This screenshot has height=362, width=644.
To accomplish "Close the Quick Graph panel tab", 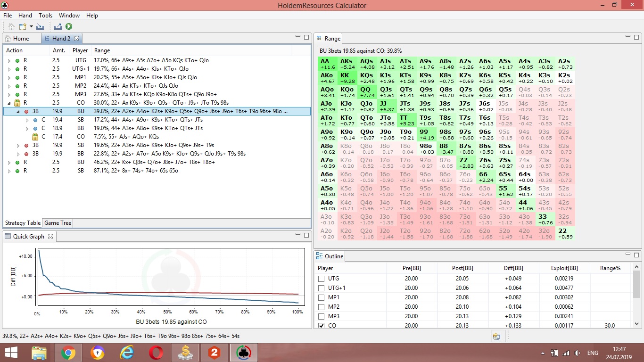I will click(50, 236).
